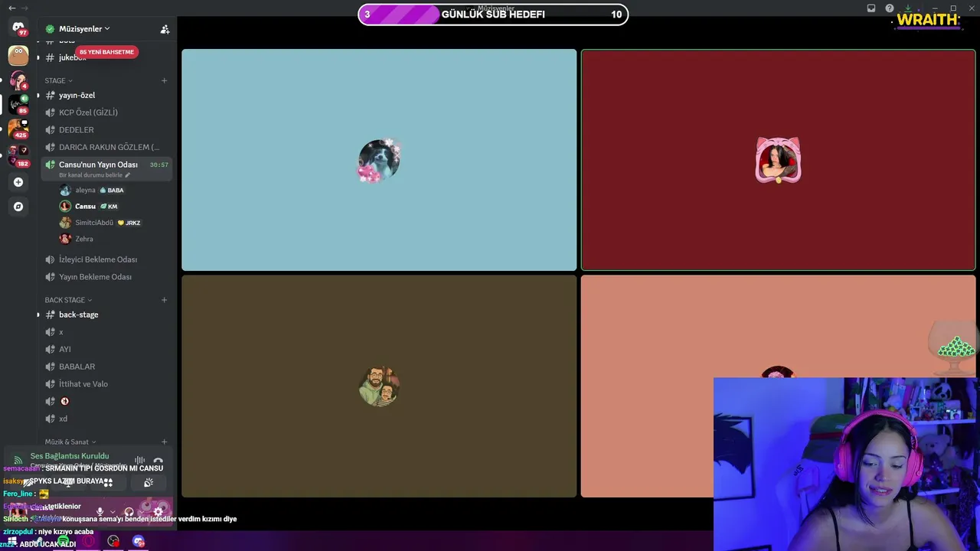Jump to 85 new mentions

click(106, 52)
